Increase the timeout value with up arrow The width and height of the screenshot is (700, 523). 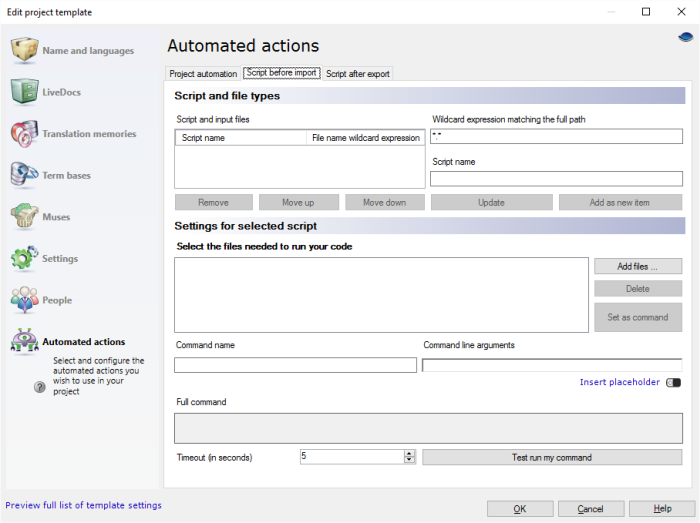409,453
